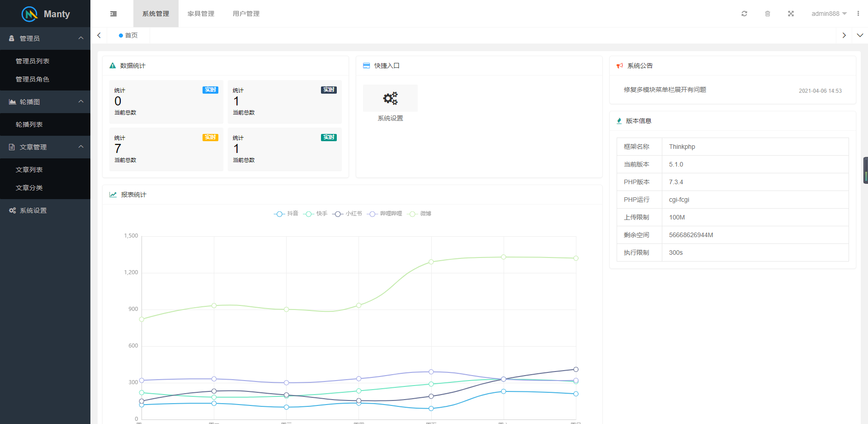Image resolution: width=868 pixels, height=424 pixels.
Task: Click the 管理员 lock icon
Action: pyautogui.click(x=12, y=38)
